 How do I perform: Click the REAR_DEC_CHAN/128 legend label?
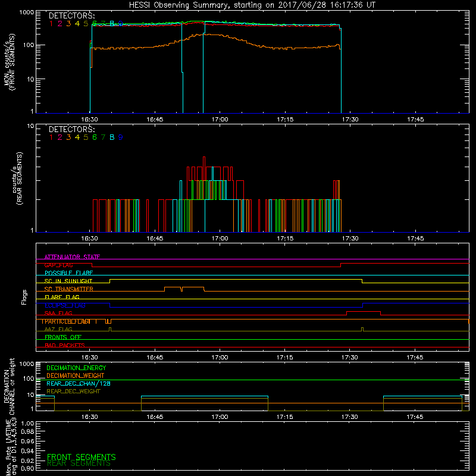pyautogui.click(x=79, y=383)
